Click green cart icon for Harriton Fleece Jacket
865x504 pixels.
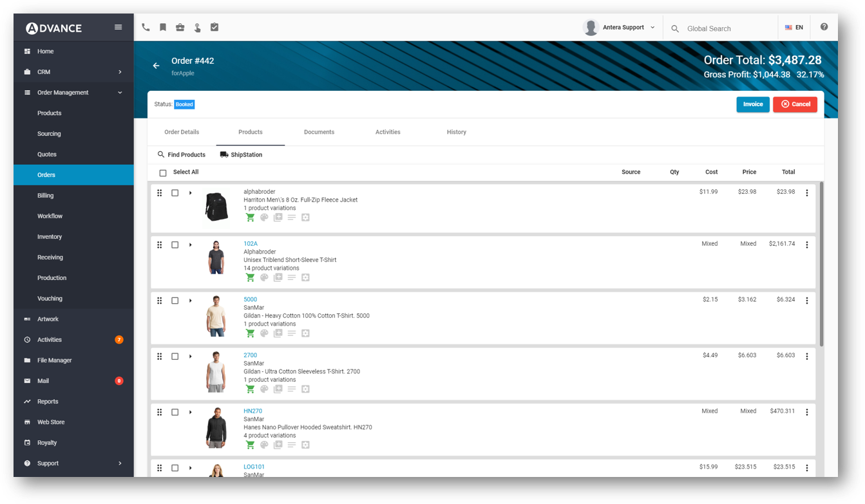coord(251,218)
